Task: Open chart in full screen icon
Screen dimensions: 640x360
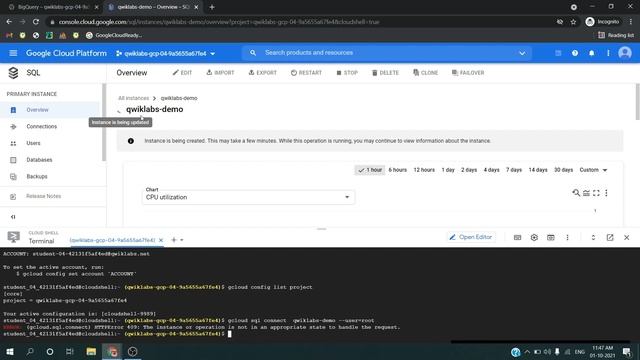Action: (596, 193)
